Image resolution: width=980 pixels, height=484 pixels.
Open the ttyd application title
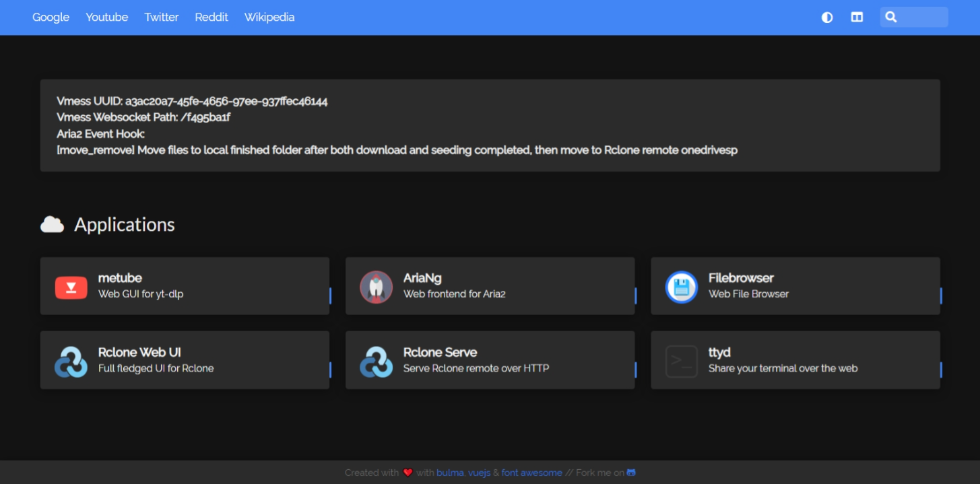click(719, 352)
